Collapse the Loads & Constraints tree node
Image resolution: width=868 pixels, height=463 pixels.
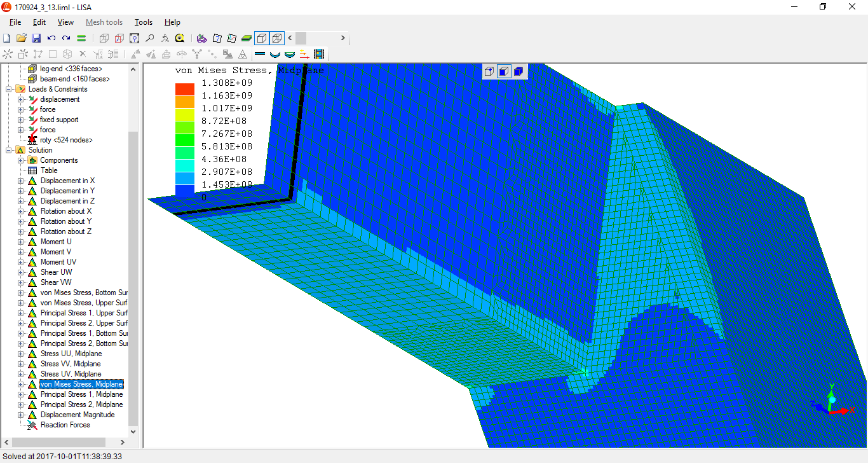[x=10, y=89]
